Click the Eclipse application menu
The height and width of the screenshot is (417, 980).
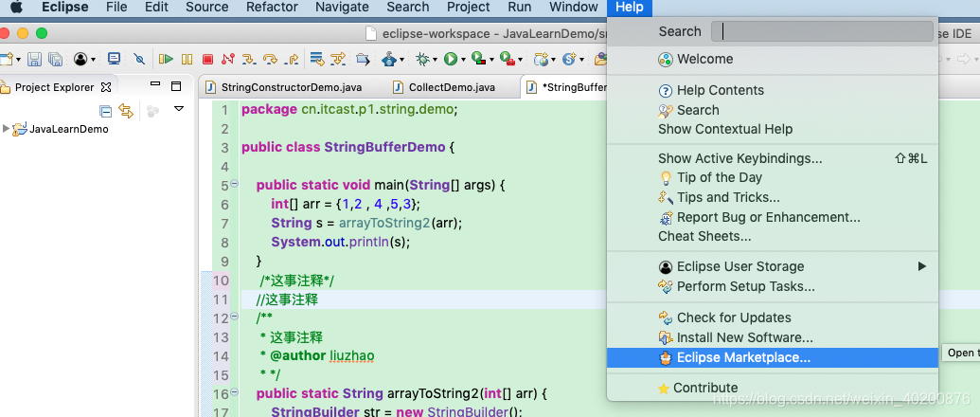coord(65,8)
